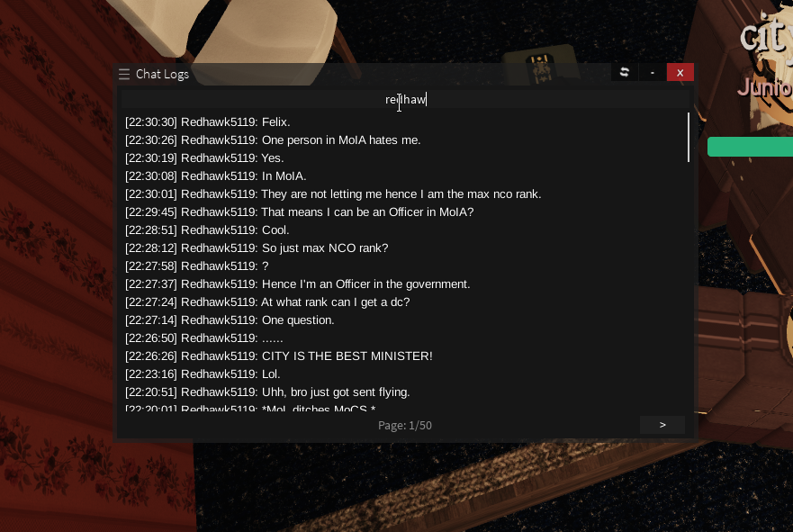Select 'One person in MoIA hates me' entry
Image resolution: width=793 pixels, height=532 pixels.
[273, 140]
